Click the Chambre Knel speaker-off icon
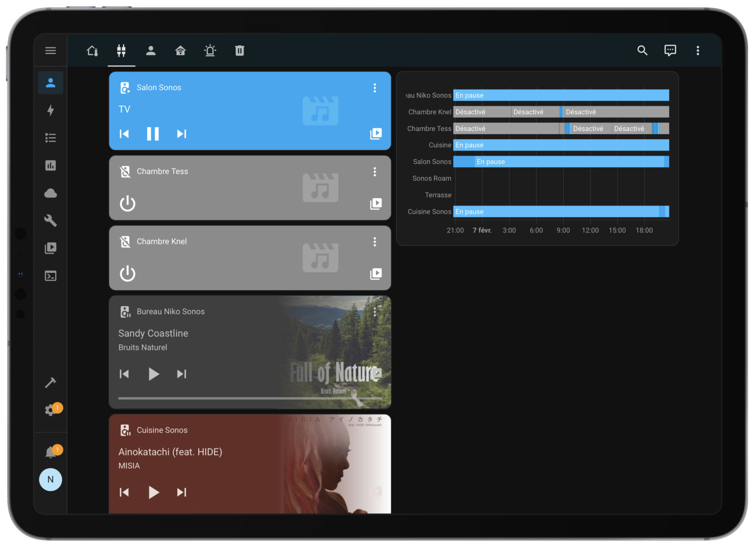Image resolution: width=756 pixels, height=548 pixels. click(125, 242)
